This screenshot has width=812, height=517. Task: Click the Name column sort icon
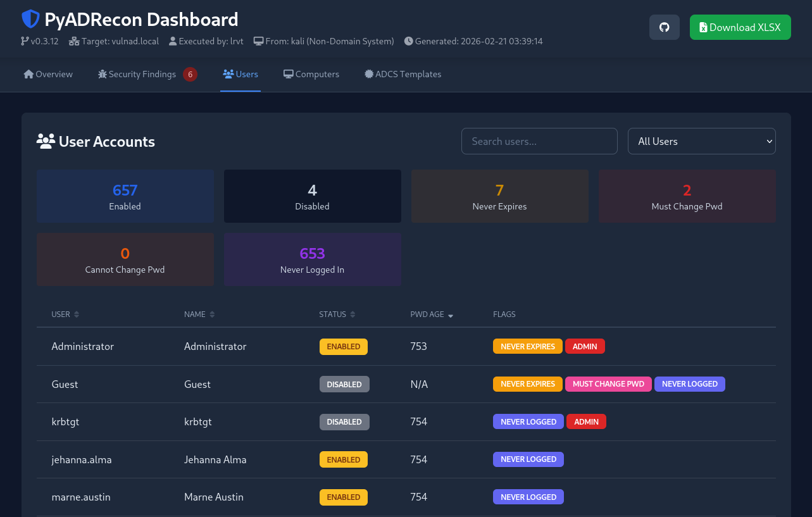[212, 315]
